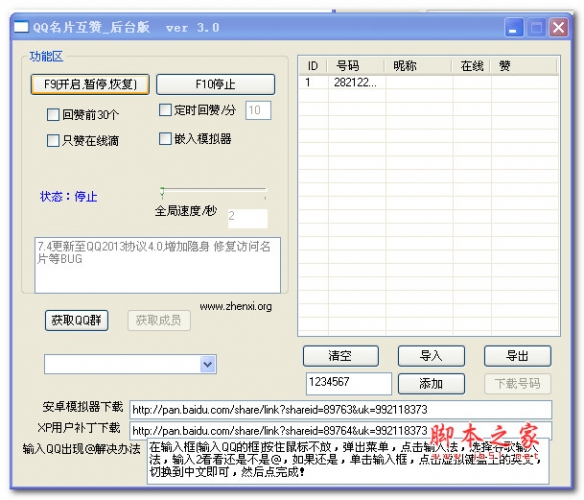Click the 全局速度/秒 value field showing 2
Viewport: 584px width, 500px height.
[x=248, y=218]
